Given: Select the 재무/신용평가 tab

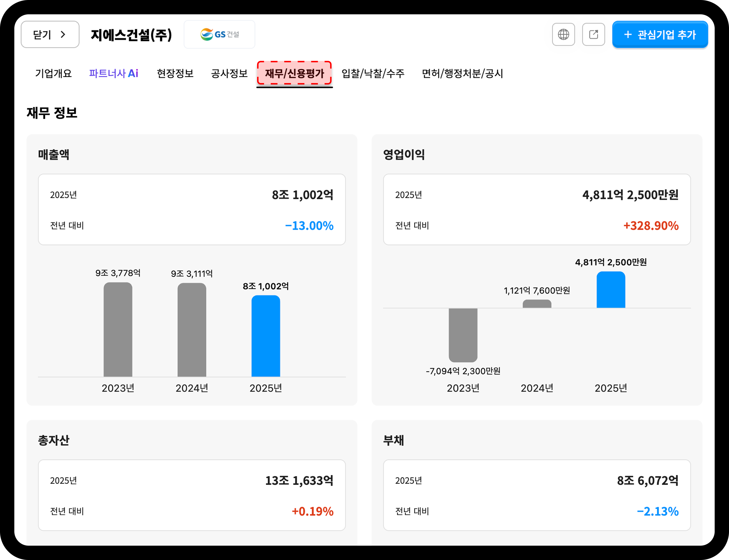Looking at the screenshot, I should click(294, 73).
